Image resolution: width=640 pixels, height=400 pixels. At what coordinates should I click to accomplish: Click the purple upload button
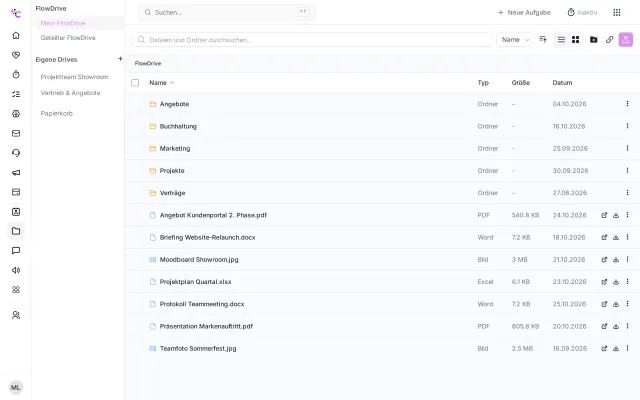coord(626,40)
